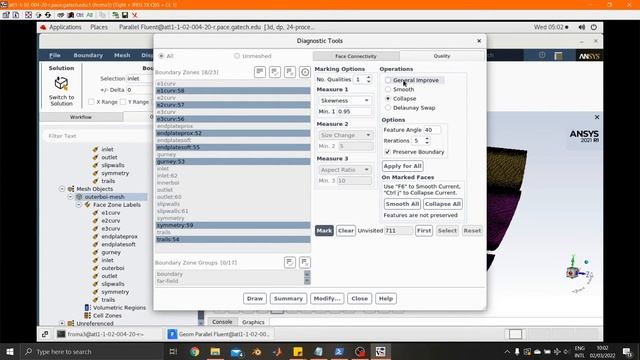Viewport: 640px width, 360px height.
Task: Click the select-visible boundary zones checkmark icon
Action: 275,72
